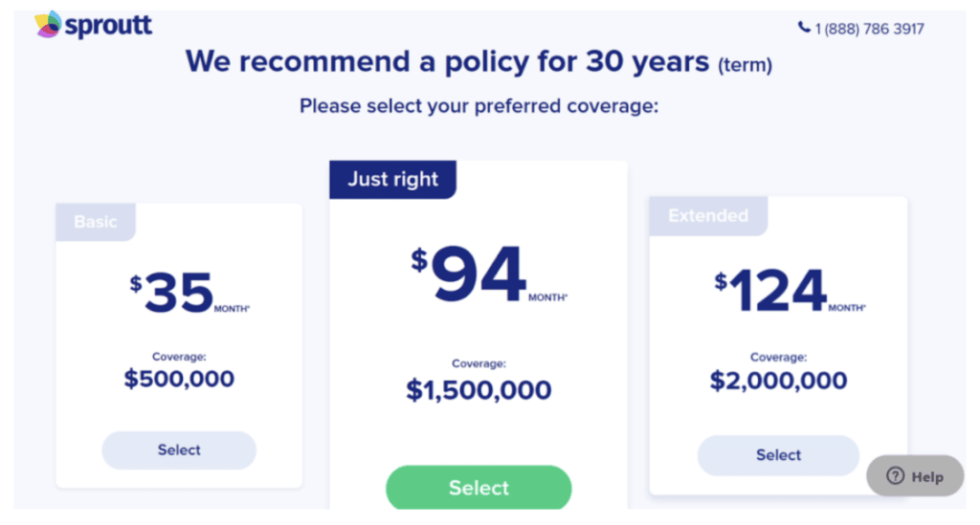
Task: Select the Extended $124 plan button
Action: click(778, 455)
